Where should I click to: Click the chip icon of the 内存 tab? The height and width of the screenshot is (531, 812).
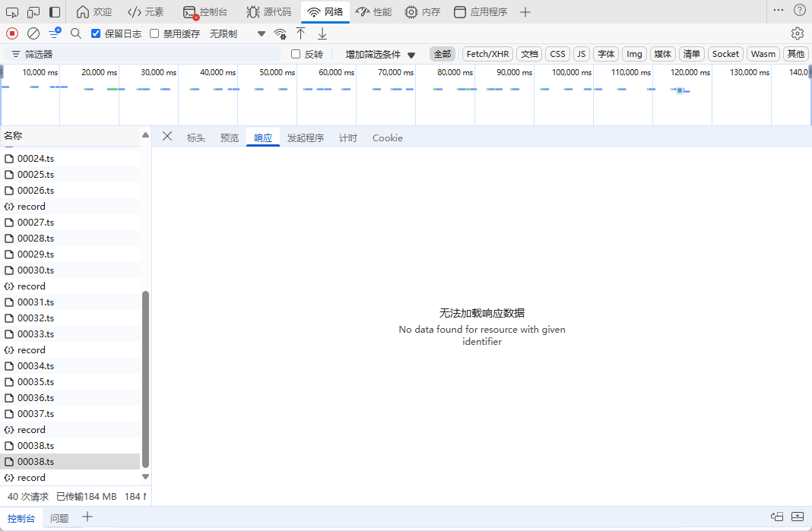tap(411, 12)
